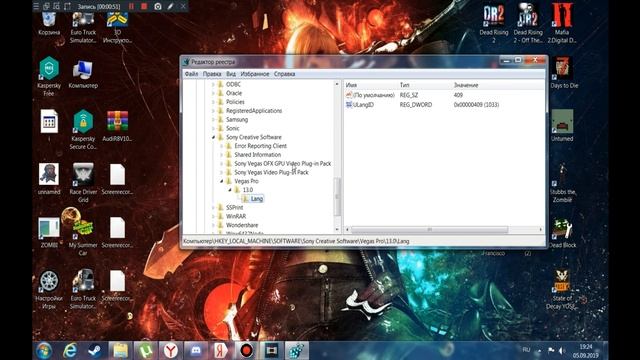640x360 pixels.
Task: Select the ODBC registry key
Action: [x=233, y=84]
